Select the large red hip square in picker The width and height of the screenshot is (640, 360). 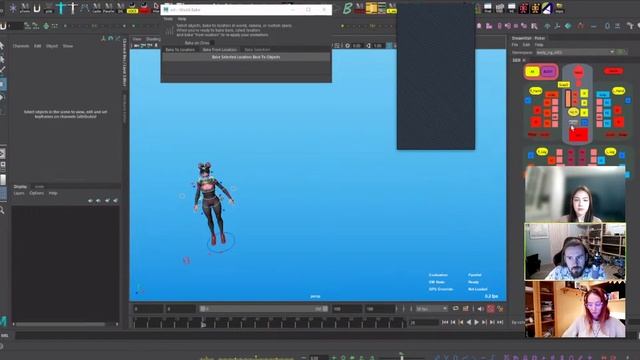[x=578, y=135]
